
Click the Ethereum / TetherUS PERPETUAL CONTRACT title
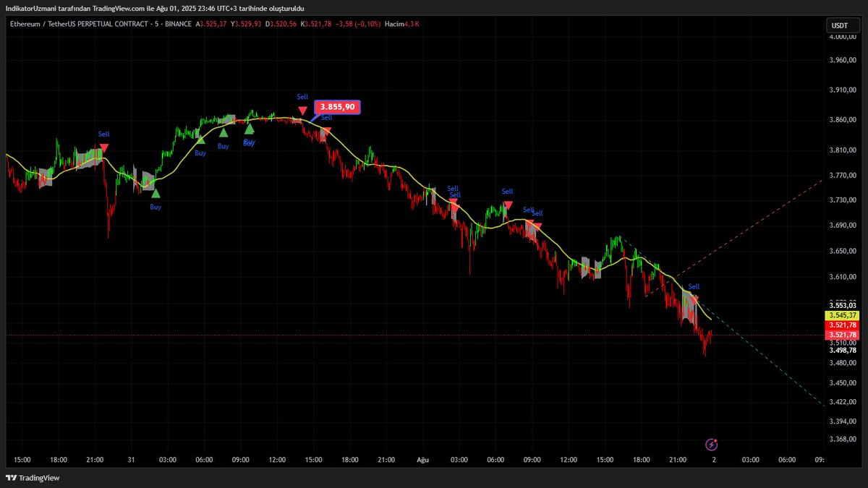pyautogui.click(x=79, y=24)
